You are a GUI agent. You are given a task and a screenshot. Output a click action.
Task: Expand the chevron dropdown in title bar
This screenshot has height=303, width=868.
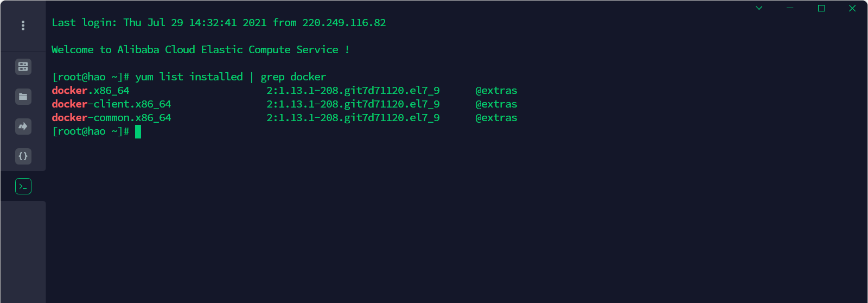pyautogui.click(x=759, y=8)
